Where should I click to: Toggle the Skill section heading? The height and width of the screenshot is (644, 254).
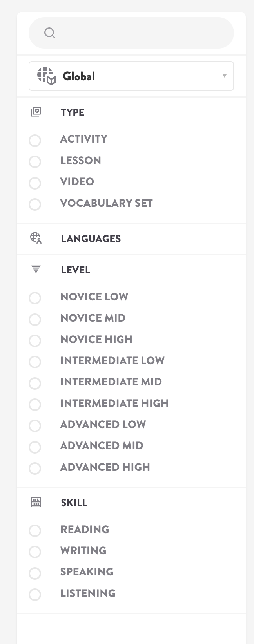(x=74, y=503)
